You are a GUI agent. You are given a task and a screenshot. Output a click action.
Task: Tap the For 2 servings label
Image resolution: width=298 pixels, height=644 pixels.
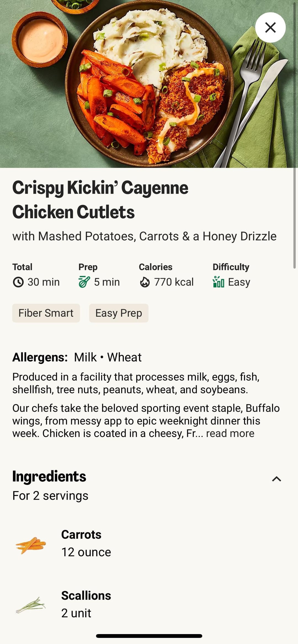pyautogui.click(x=50, y=496)
